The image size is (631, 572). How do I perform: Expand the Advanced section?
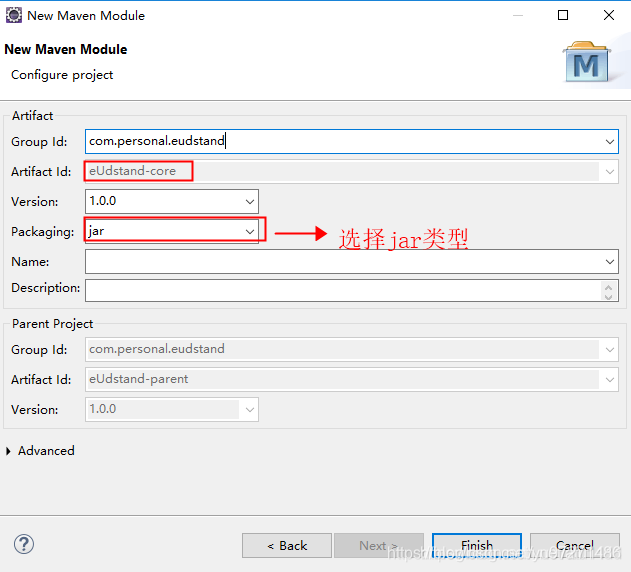click(8, 451)
